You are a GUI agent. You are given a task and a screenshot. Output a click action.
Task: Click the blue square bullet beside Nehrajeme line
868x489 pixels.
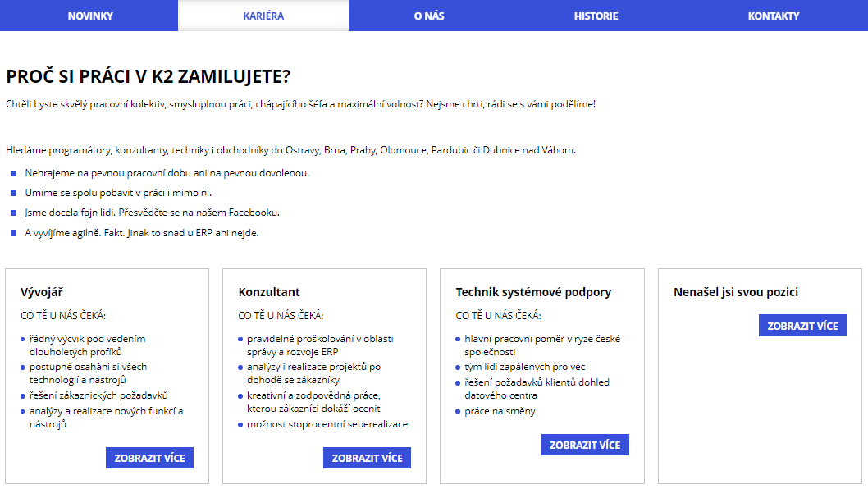click(13, 173)
